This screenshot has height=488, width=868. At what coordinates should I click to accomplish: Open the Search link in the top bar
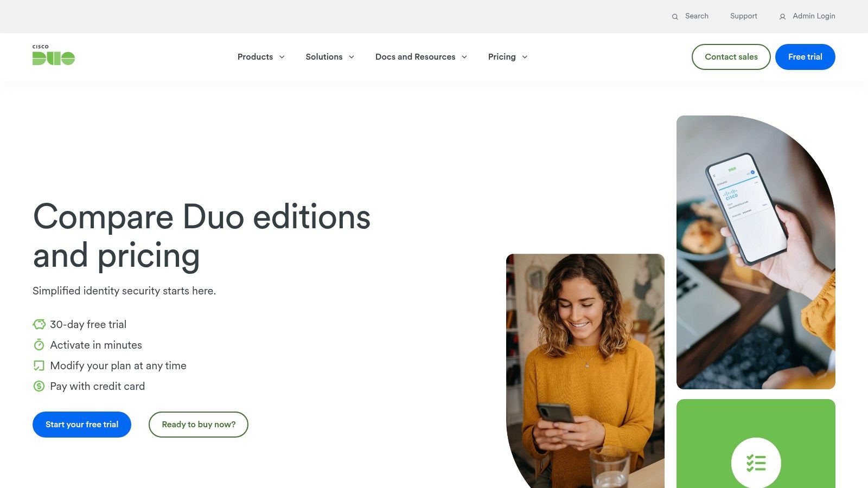click(x=697, y=16)
